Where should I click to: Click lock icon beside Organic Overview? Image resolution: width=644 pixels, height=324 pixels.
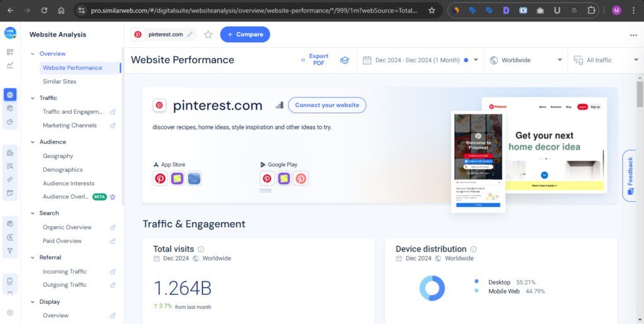pos(113,227)
